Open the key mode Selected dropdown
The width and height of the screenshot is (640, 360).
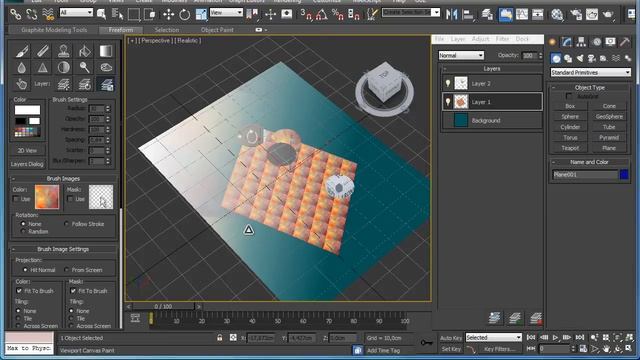493,338
